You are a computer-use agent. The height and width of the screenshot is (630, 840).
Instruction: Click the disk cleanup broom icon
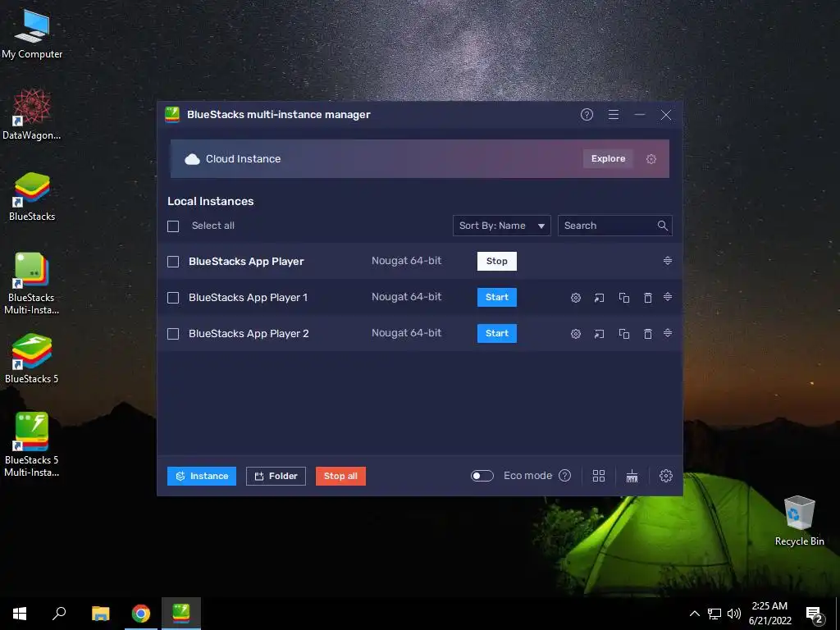[x=632, y=476]
